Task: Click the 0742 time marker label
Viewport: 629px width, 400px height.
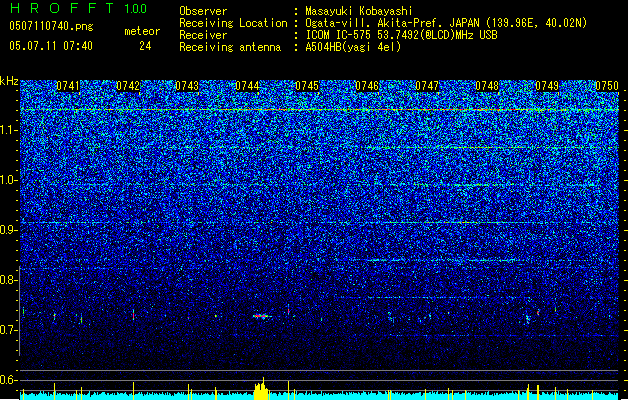Action: coord(128,86)
